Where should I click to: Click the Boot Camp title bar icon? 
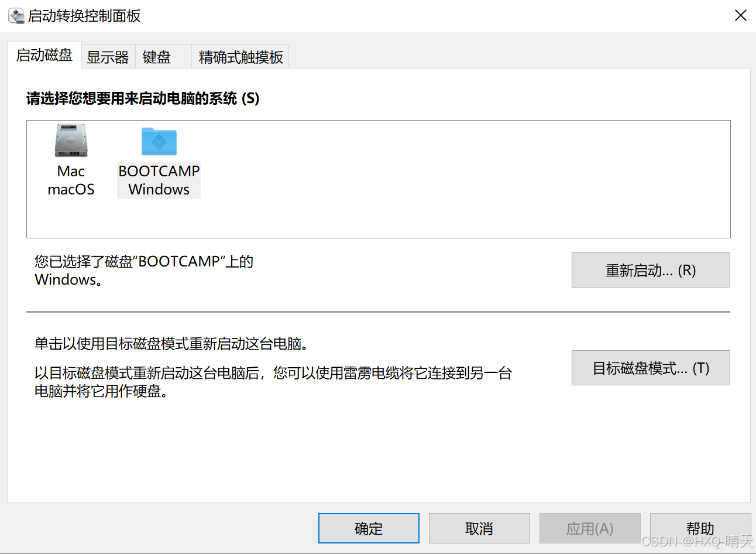tap(16, 16)
